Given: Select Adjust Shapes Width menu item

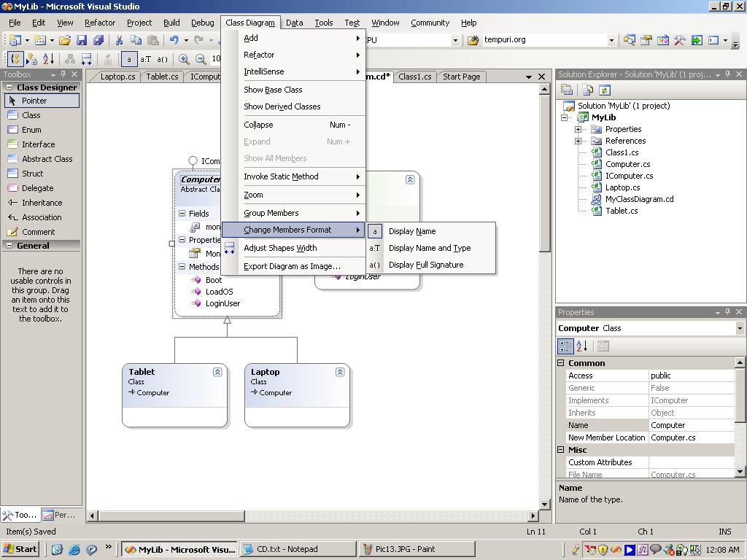Looking at the screenshot, I should point(293,248).
